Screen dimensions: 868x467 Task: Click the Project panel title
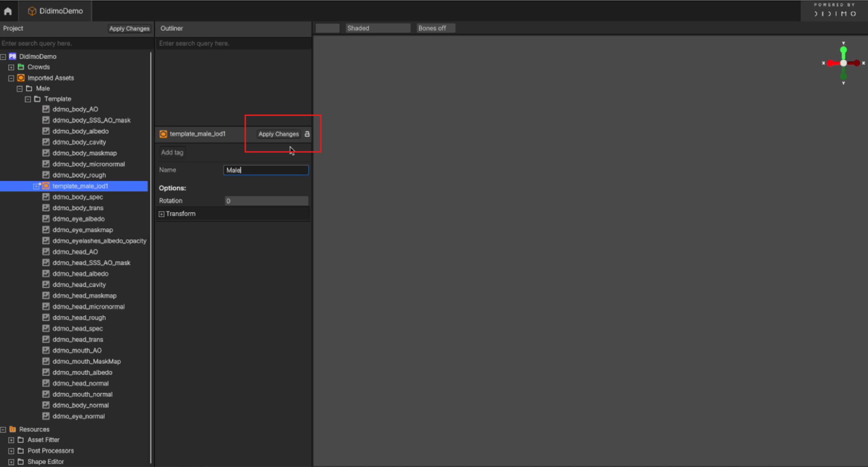click(13, 28)
